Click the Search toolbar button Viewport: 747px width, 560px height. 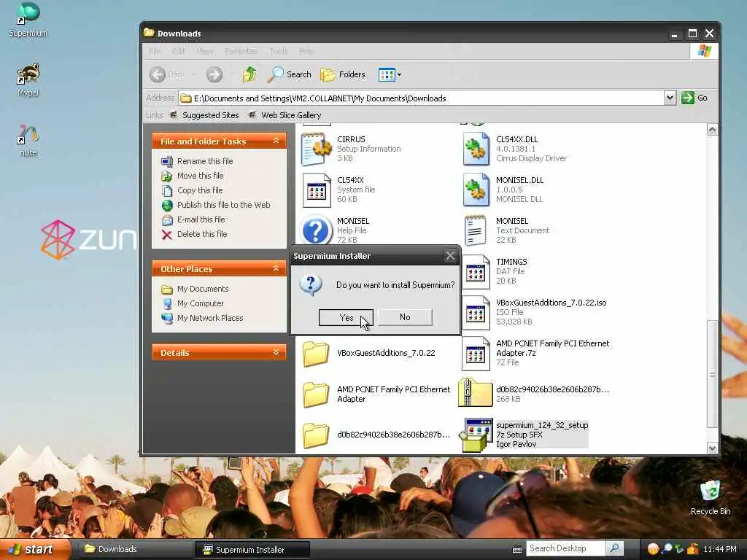click(290, 74)
